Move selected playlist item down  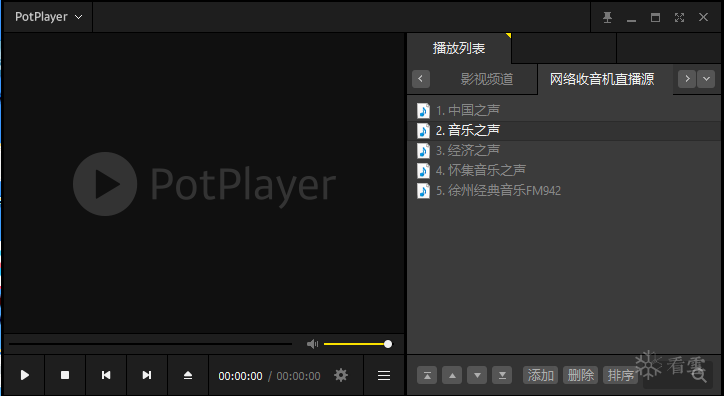coord(477,375)
